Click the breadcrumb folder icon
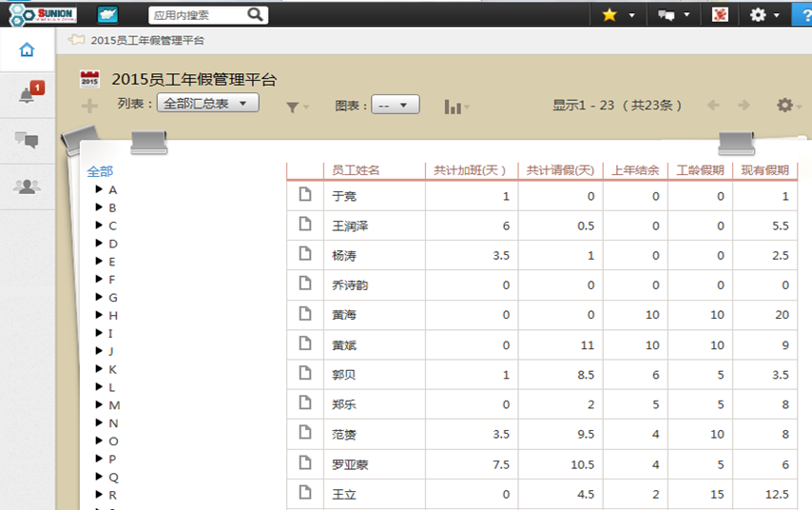This screenshot has height=510, width=812. (x=77, y=39)
